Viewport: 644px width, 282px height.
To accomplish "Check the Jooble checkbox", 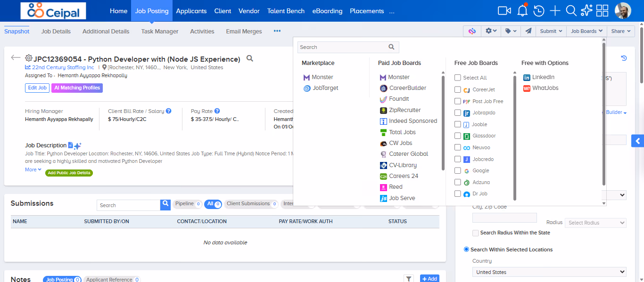I will pos(458,124).
